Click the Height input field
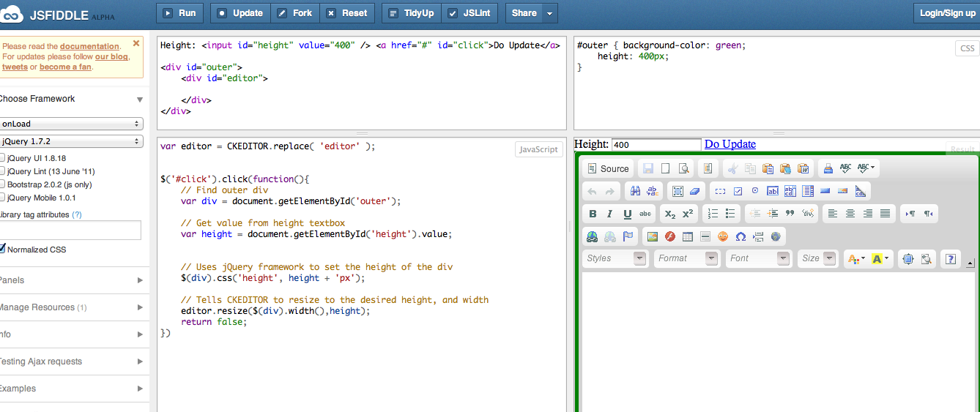This screenshot has height=412, width=980. pos(656,145)
